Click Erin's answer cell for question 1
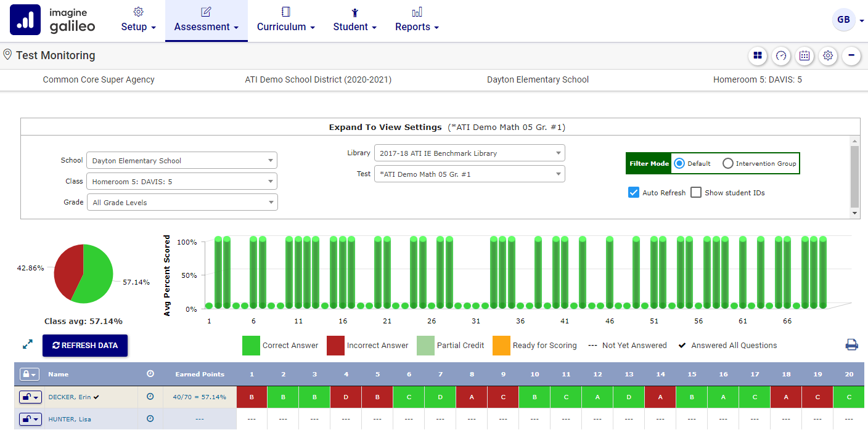The height and width of the screenshot is (430, 868). tap(252, 397)
